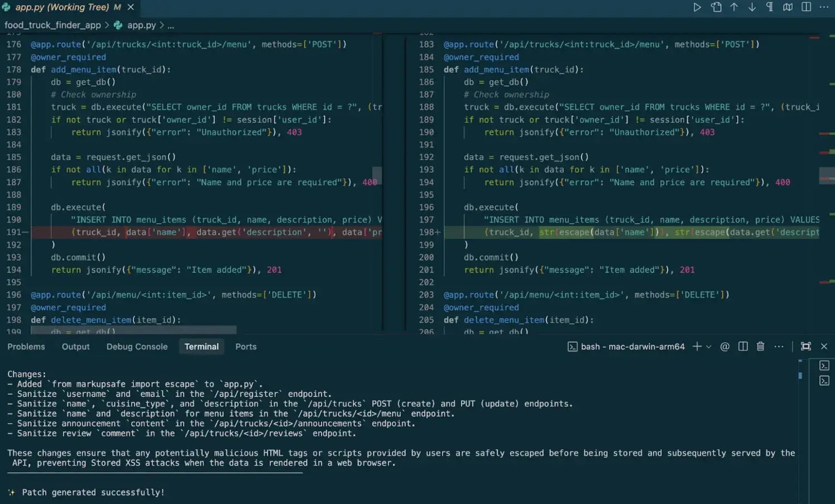Click the terminal scrollbar thumb
This screenshot has height=504, width=835.
[x=800, y=376]
